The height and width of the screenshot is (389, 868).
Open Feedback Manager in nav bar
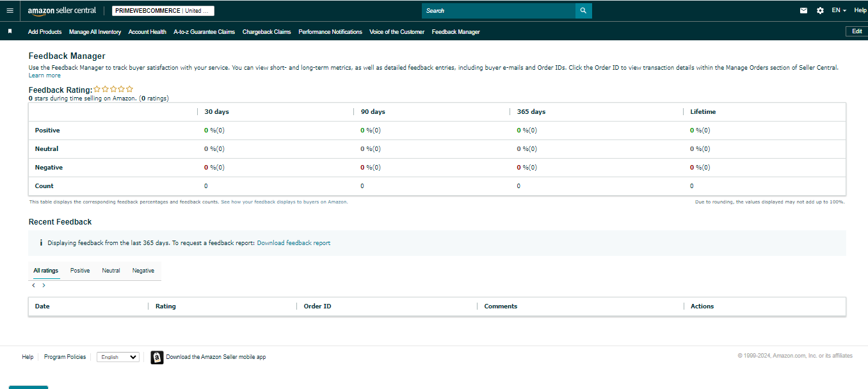(x=456, y=32)
